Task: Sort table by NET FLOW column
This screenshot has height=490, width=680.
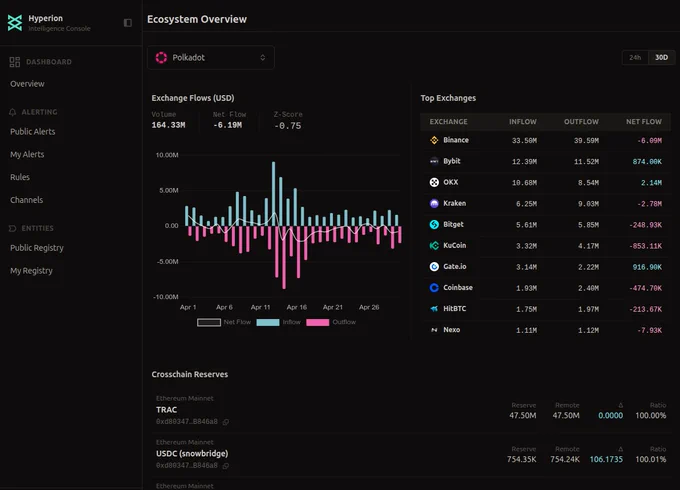Action: (644, 122)
